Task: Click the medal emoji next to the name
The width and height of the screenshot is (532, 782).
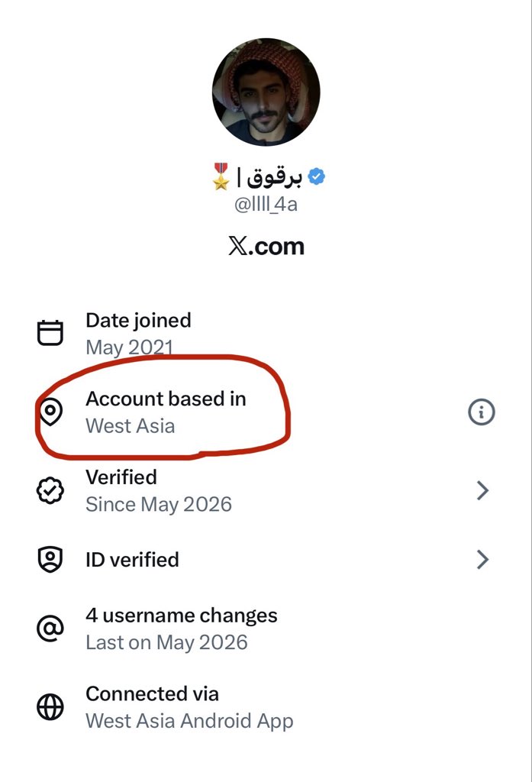Action: (221, 176)
